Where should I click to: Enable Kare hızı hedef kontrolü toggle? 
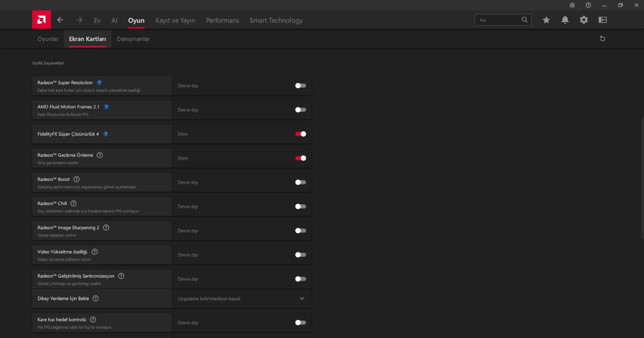tap(301, 323)
